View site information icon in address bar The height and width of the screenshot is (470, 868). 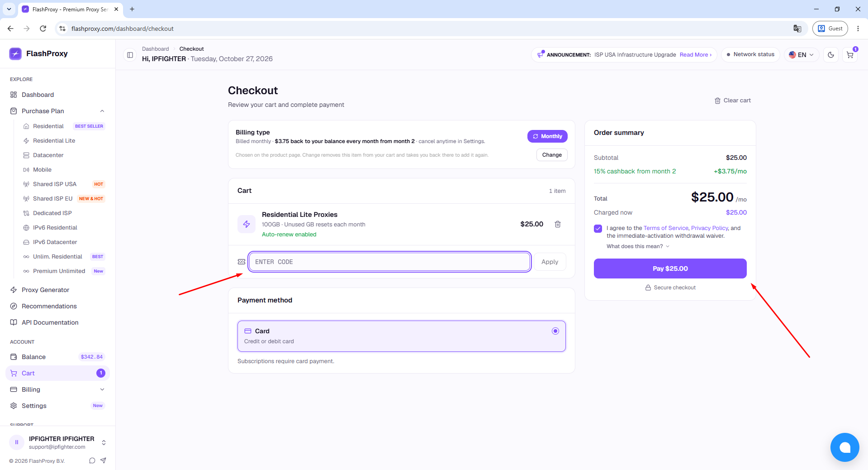tap(62, 29)
